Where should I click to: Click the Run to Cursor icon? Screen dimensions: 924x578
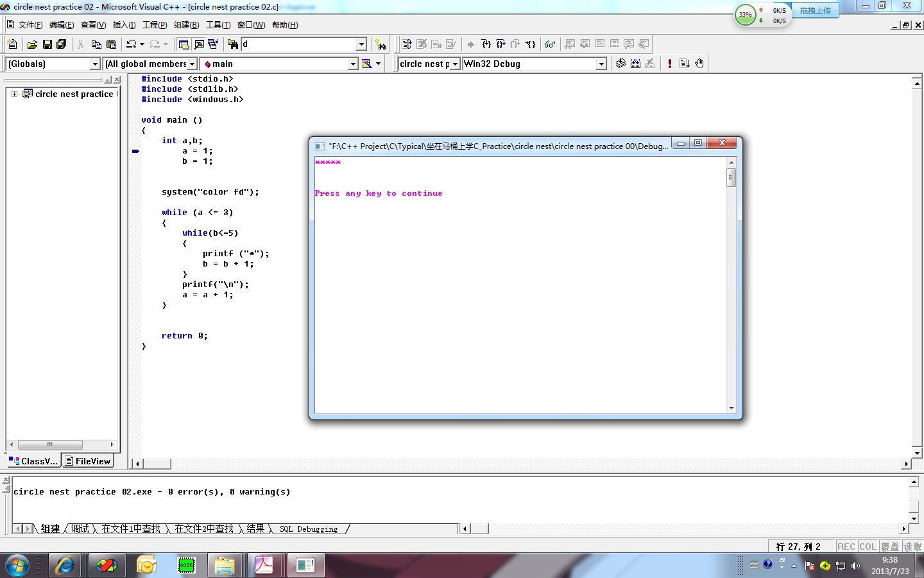[530, 44]
